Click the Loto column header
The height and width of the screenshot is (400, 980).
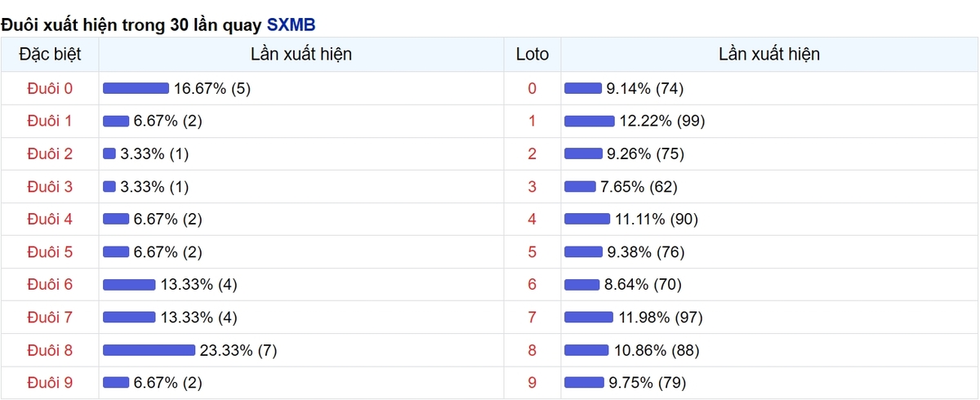pos(532,55)
